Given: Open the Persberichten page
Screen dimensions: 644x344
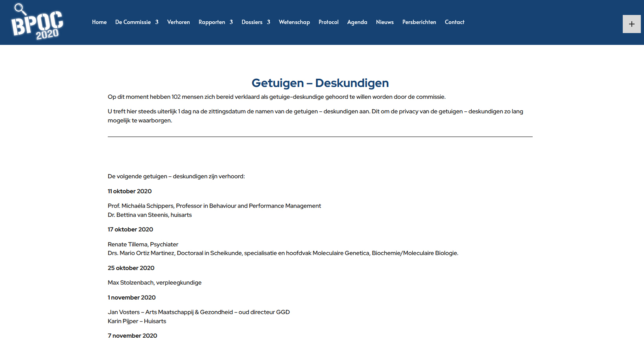Looking at the screenshot, I should pyautogui.click(x=419, y=22).
